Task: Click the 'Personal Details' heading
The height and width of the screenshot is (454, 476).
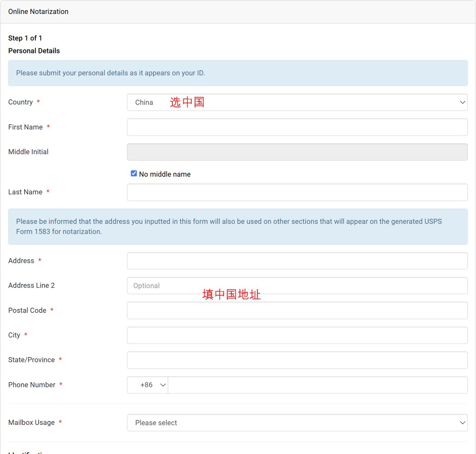Action: click(34, 51)
